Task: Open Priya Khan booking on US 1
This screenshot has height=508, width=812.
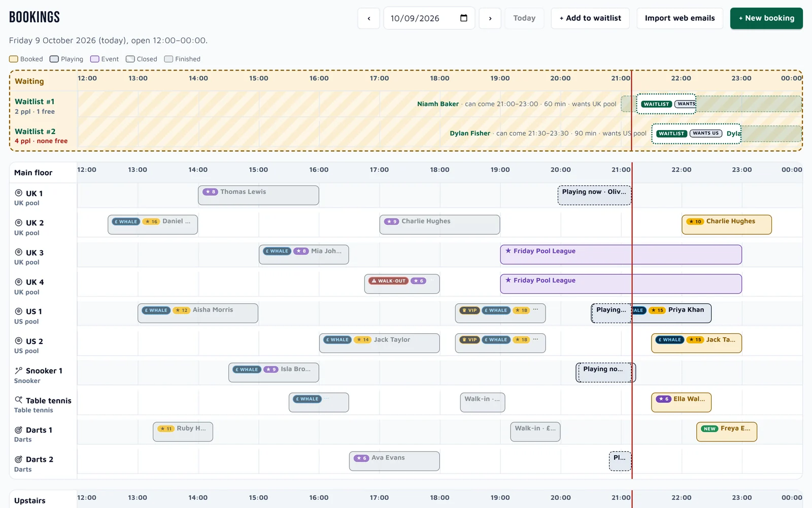Action: [672, 313]
